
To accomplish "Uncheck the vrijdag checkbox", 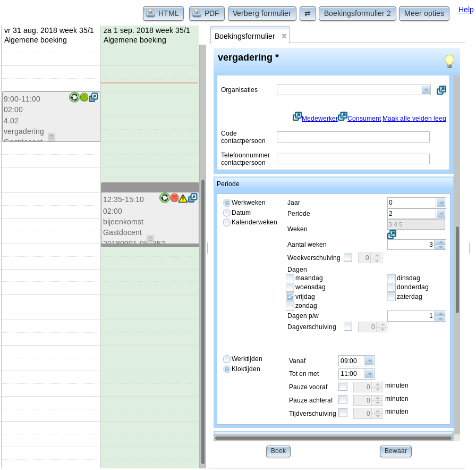I will point(290,297).
